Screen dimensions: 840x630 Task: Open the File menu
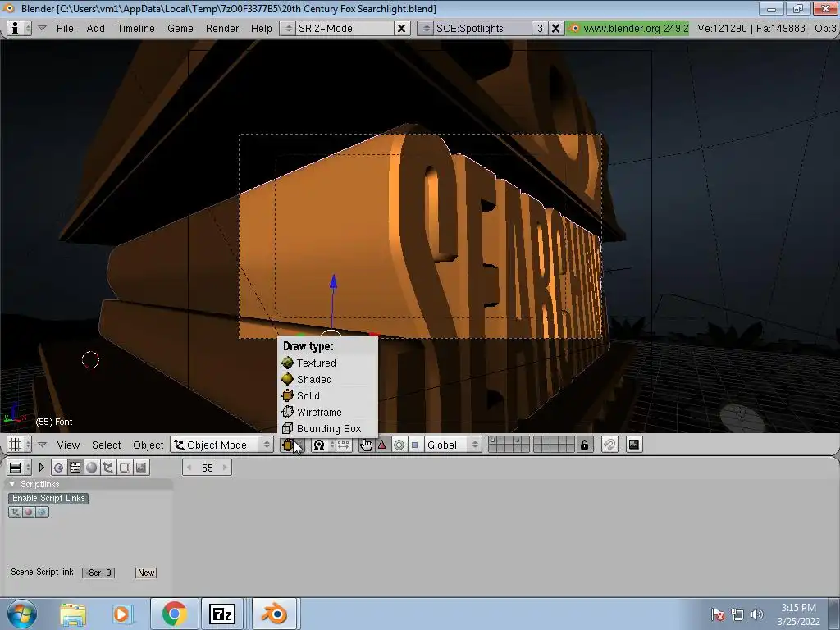point(65,29)
